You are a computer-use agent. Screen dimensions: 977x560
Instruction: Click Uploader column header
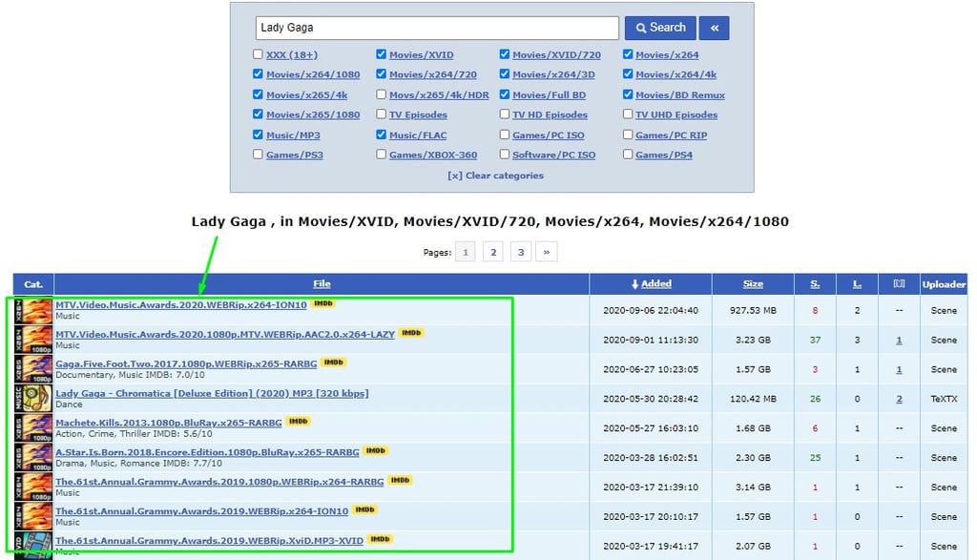944,284
